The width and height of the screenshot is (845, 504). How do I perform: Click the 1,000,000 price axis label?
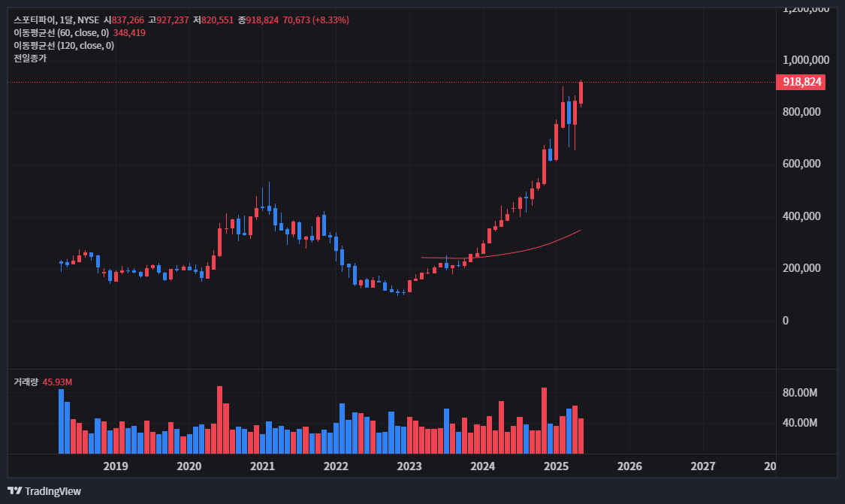coord(806,60)
